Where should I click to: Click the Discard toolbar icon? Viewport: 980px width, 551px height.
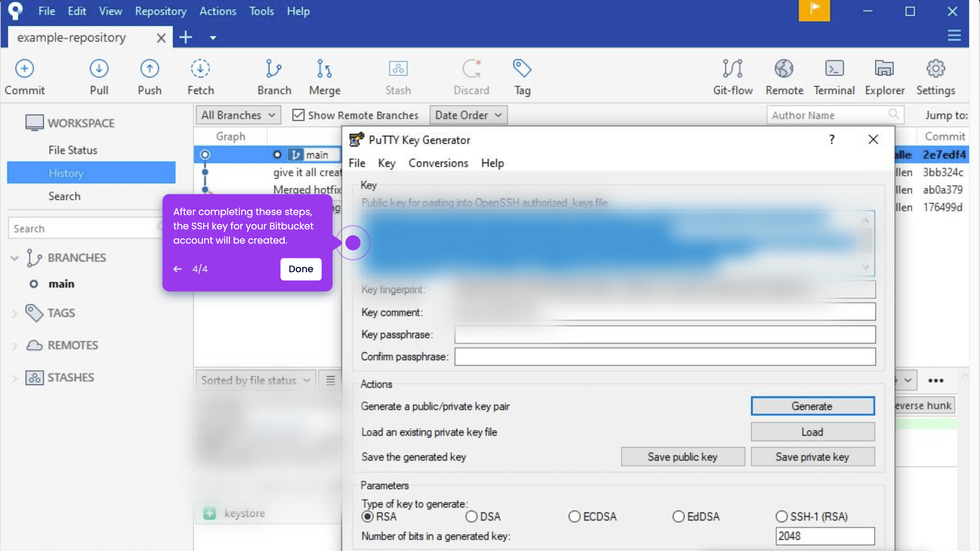pos(471,69)
